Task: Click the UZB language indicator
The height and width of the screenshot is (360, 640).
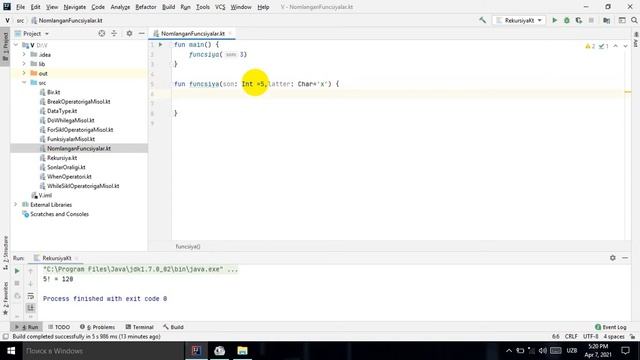Action: pyautogui.click(x=571, y=351)
